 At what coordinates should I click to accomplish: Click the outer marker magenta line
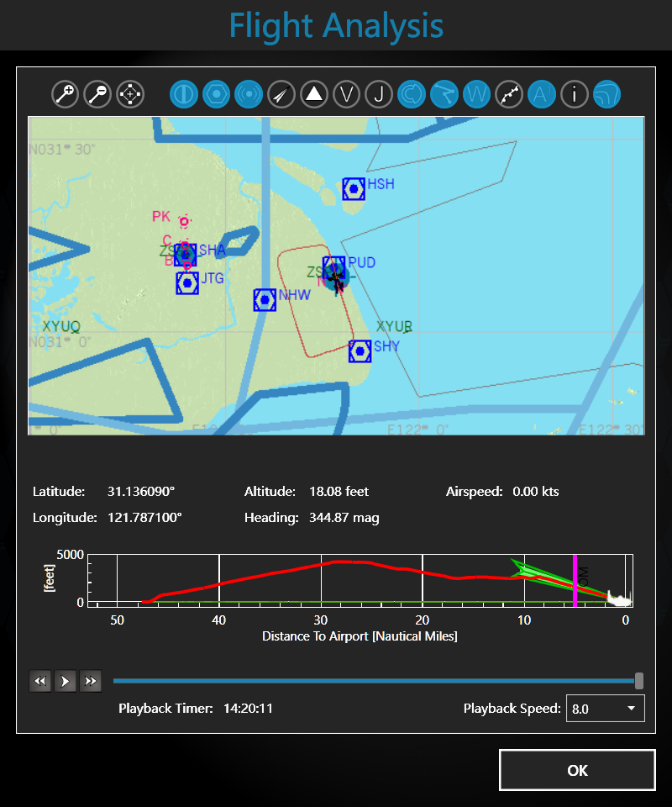coord(575,581)
